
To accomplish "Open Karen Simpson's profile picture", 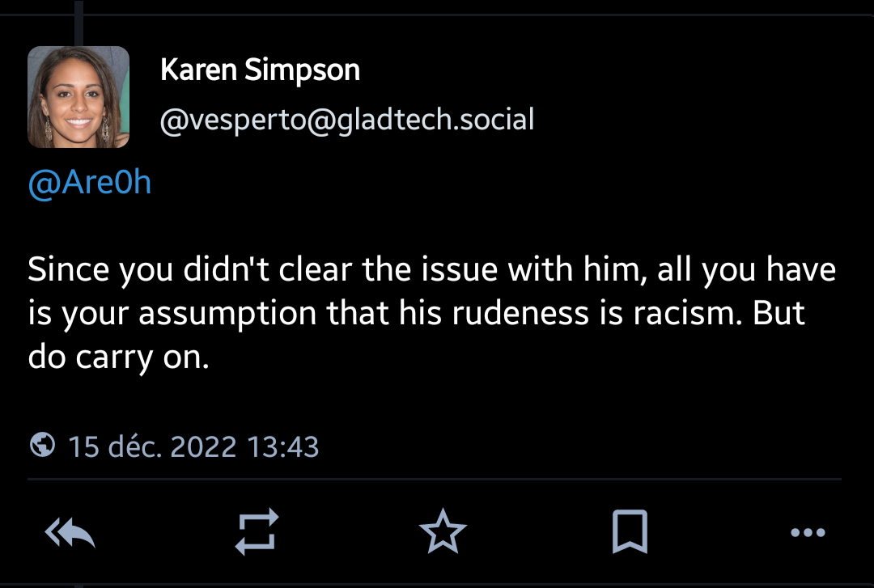I will coord(78,97).
